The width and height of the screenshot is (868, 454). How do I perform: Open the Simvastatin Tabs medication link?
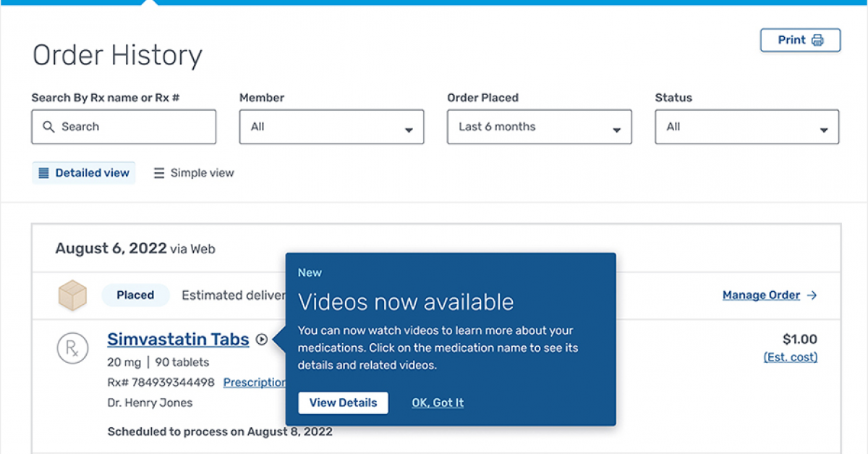(x=178, y=339)
